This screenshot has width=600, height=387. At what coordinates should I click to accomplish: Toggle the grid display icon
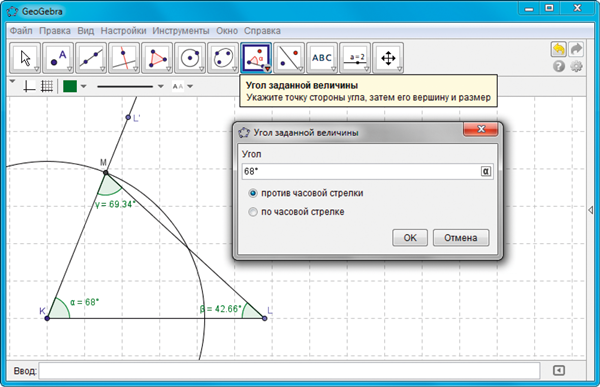point(47,86)
